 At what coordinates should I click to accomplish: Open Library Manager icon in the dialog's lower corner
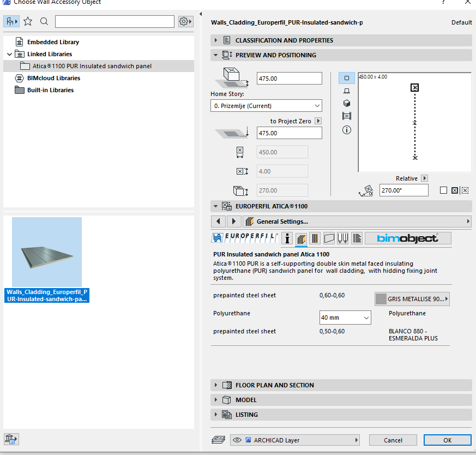[x=11, y=439]
